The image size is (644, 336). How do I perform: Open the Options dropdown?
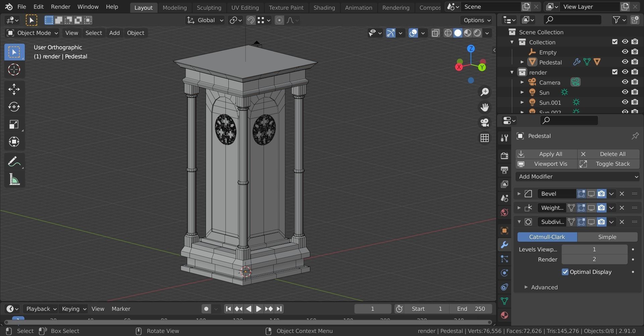coord(477,20)
